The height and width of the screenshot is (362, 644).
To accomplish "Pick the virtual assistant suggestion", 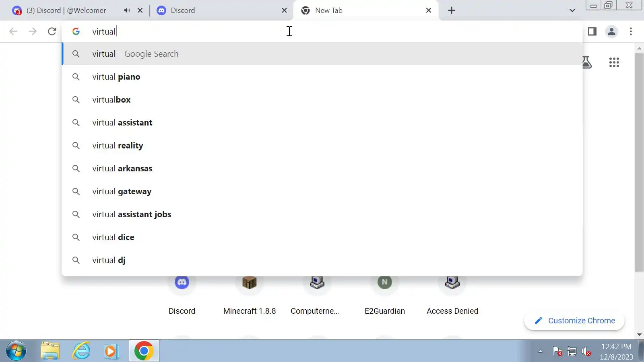I will point(322,123).
